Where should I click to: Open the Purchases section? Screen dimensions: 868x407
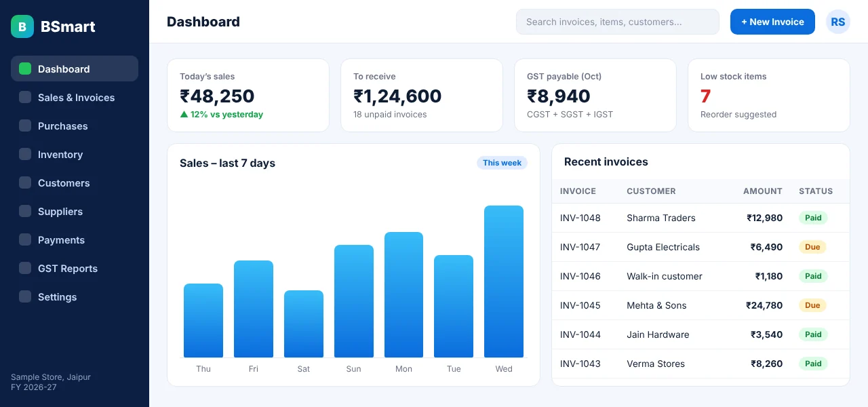tap(75, 125)
